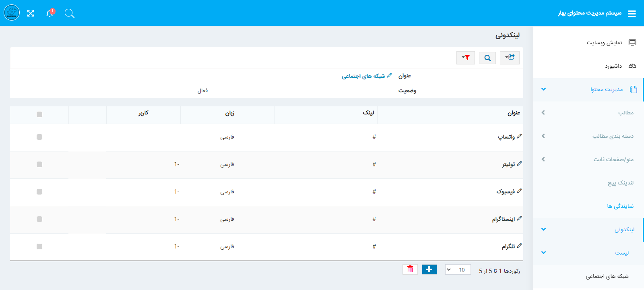The width and height of the screenshot is (644, 290).
Task: Open the export share dropdown button
Action: (x=510, y=58)
